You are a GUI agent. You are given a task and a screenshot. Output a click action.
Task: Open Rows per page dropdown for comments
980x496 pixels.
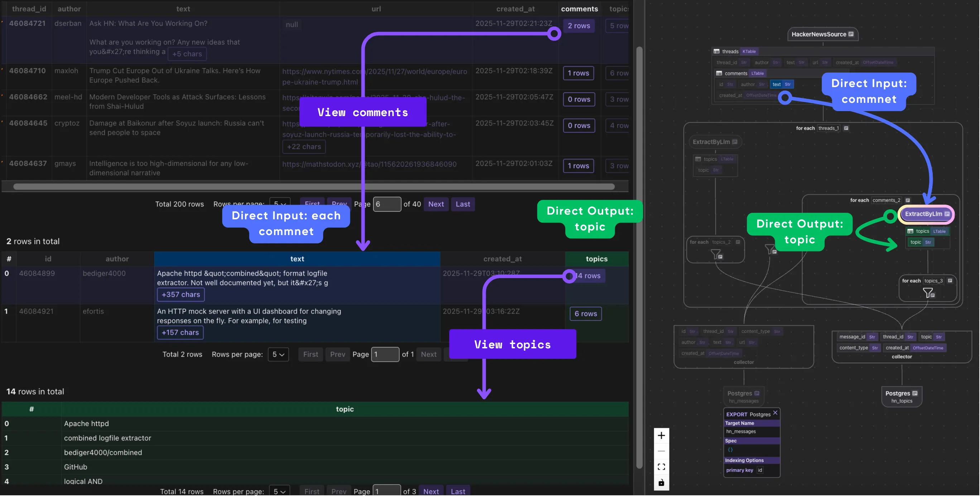click(x=278, y=354)
